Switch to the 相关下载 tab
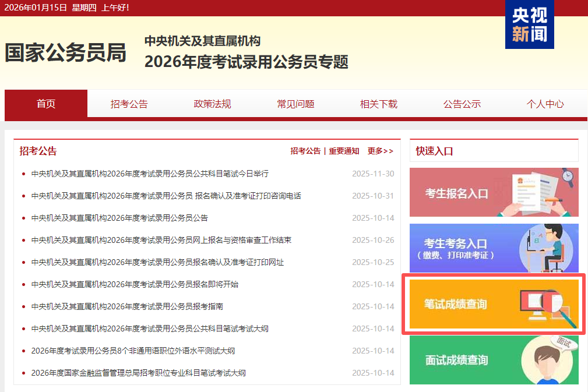This screenshot has height=392, width=588. click(379, 104)
